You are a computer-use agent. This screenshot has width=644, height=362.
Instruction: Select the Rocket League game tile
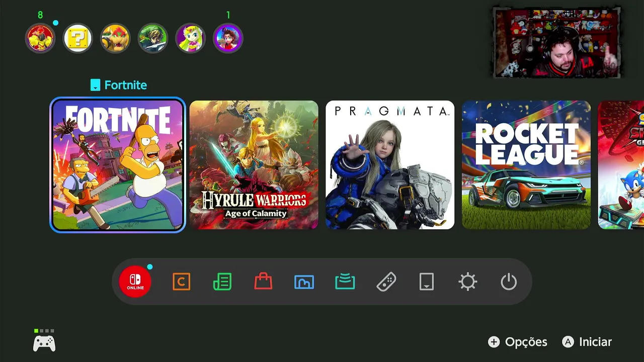coord(526,165)
